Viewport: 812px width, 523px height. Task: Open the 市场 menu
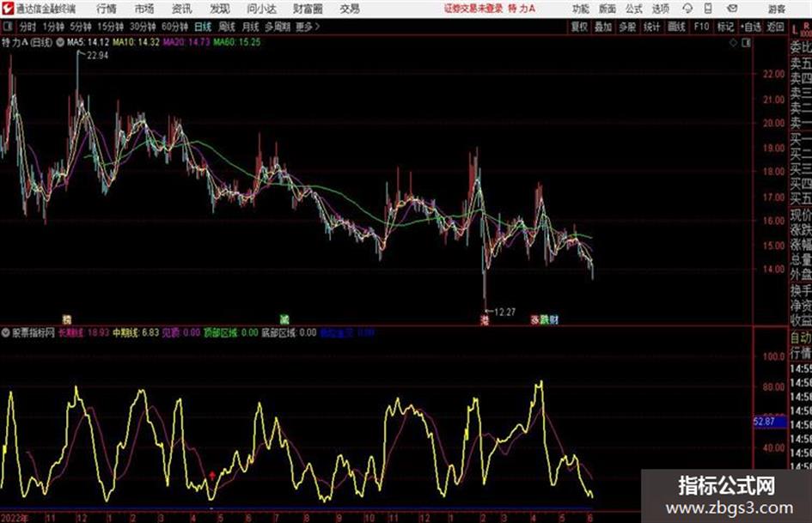pyautogui.click(x=144, y=9)
